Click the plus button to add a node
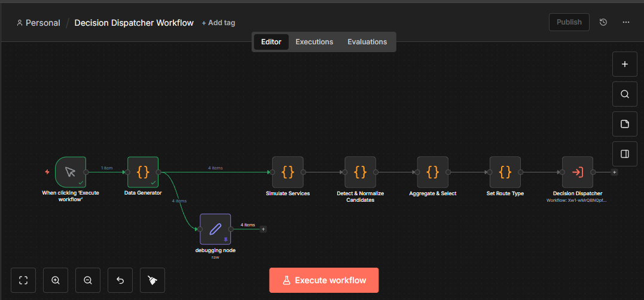This screenshot has height=300, width=644. (x=625, y=64)
